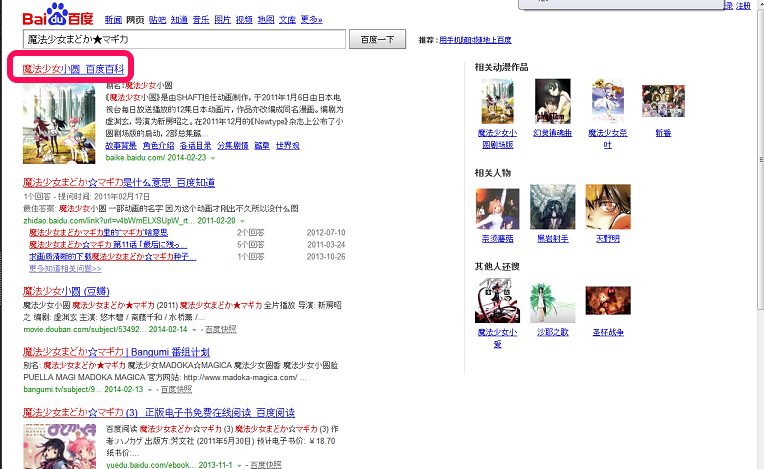Click the 魔法少女奈叶 cover image
This screenshot has width=764, height=469.
click(608, 101)
